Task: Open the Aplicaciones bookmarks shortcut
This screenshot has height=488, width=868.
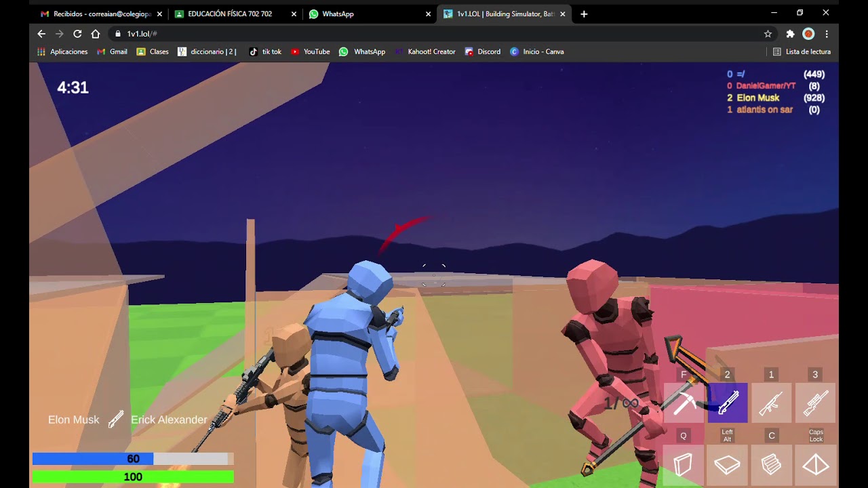Action: (x=62, y=52)
